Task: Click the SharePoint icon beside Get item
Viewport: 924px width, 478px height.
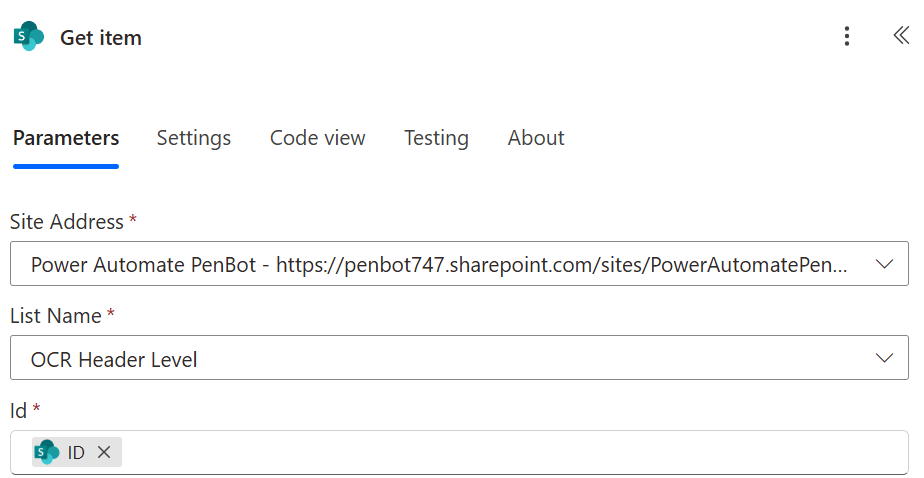Action: 29,37
